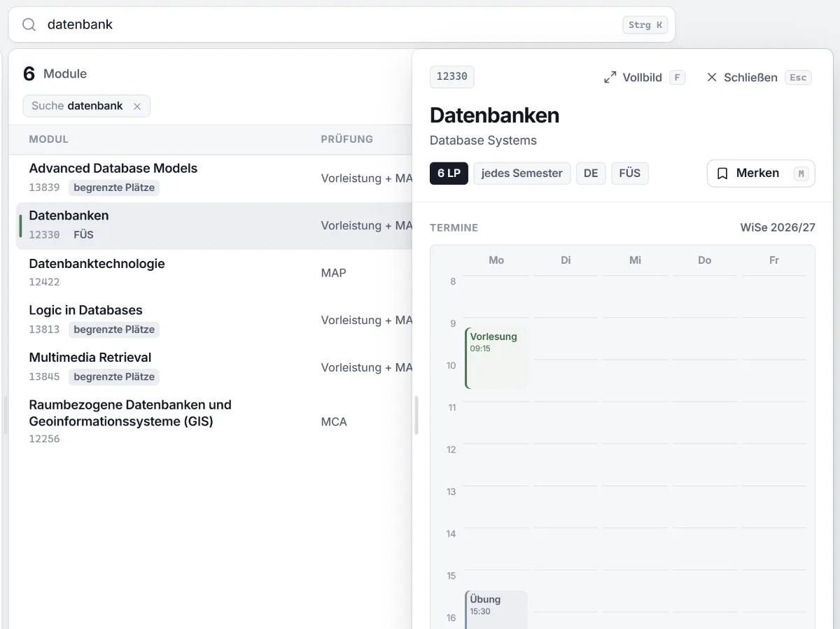
Task: Click module number 13813
Action: [x=44, y=329]
